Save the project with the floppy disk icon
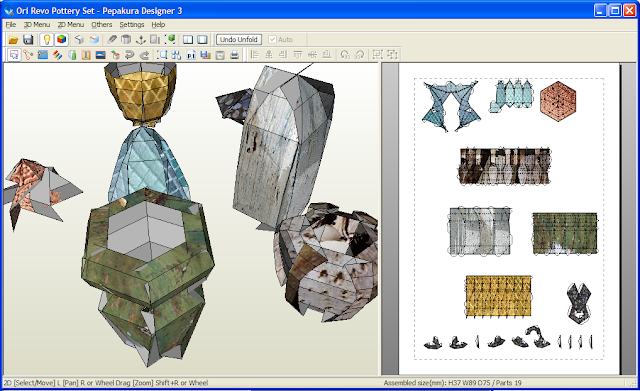The width and height of the screenshot is (640, 391). point(28,40)
